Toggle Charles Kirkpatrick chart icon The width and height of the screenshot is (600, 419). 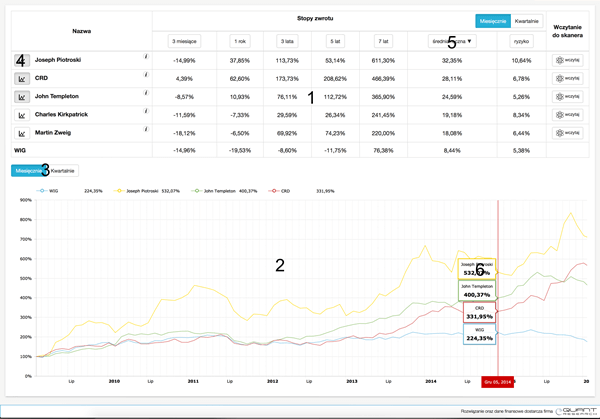click(21, 115)
